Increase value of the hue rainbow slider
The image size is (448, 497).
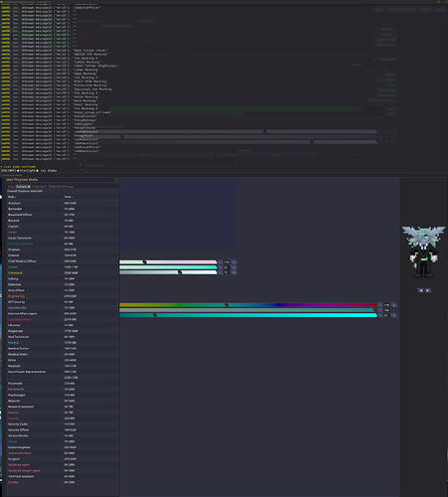pos(394,305)
